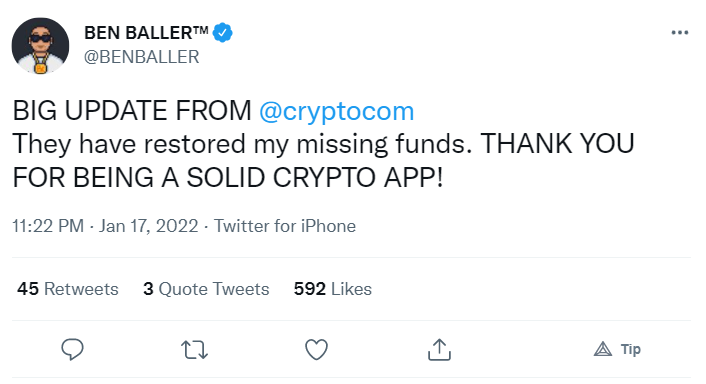Open the three-dot more options menu
This screenshot has width=706, height=384.
(x=680, y=32)
